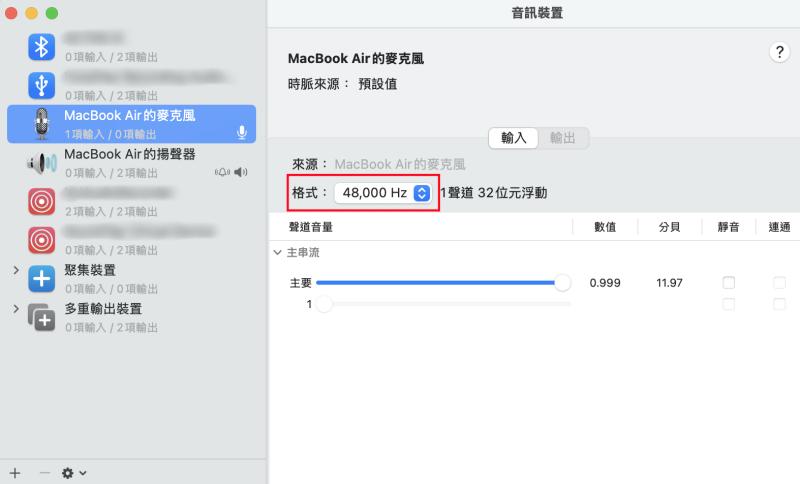
Task: Select the USB audio device icon
Action: tap(41, 85)
